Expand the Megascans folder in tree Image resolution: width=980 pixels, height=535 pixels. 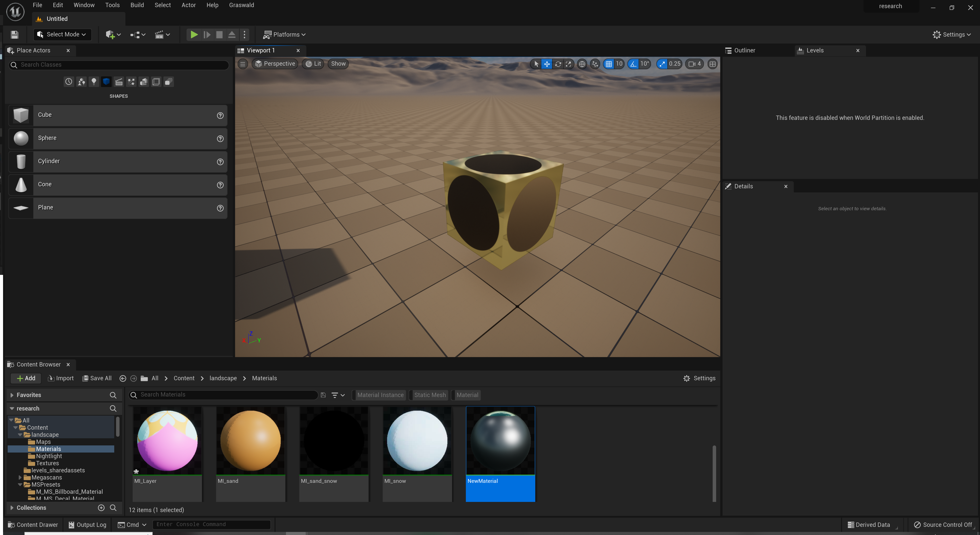(20, 477)
